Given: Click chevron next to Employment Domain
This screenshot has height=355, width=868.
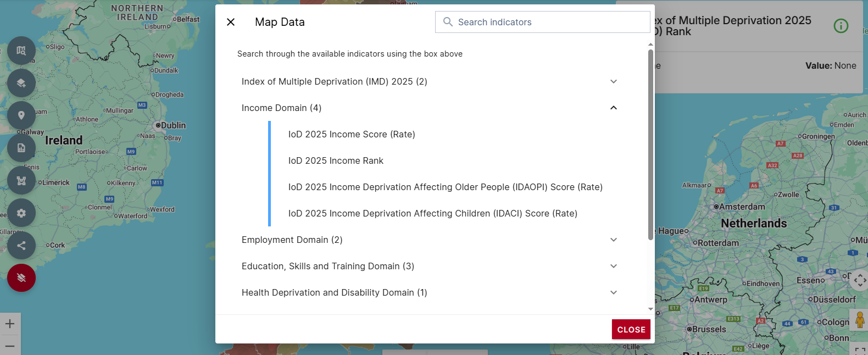Looking at the screenshot, I should click(614, 240).
